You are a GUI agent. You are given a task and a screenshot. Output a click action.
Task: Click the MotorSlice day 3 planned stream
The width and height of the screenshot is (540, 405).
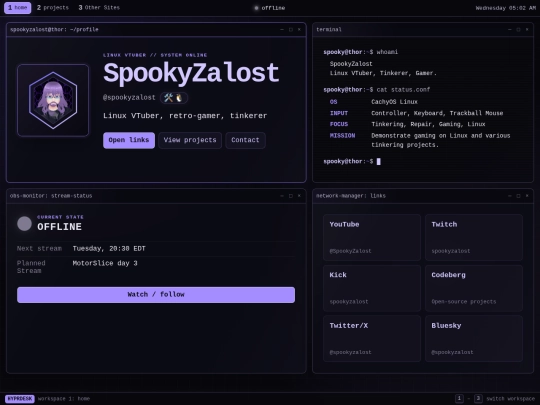pos(105,263)
